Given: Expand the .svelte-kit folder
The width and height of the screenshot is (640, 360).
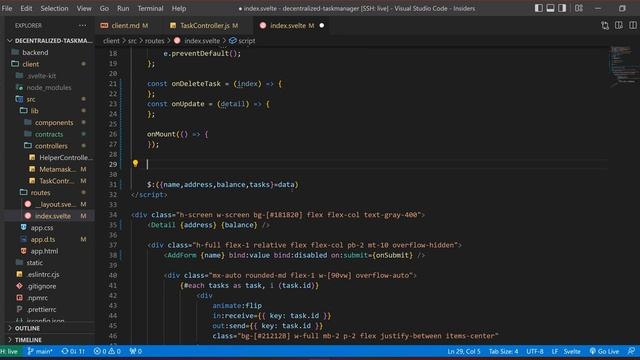Looking at the screenshot, I should click(x=41, y=76).
